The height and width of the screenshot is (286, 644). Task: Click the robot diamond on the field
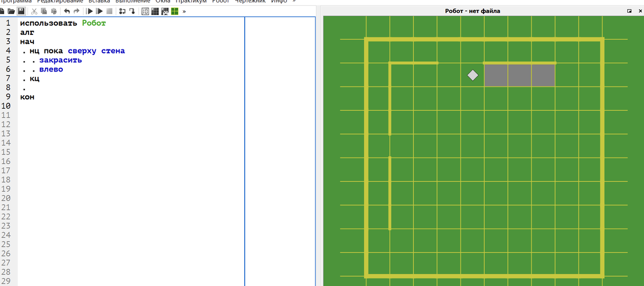473,75
